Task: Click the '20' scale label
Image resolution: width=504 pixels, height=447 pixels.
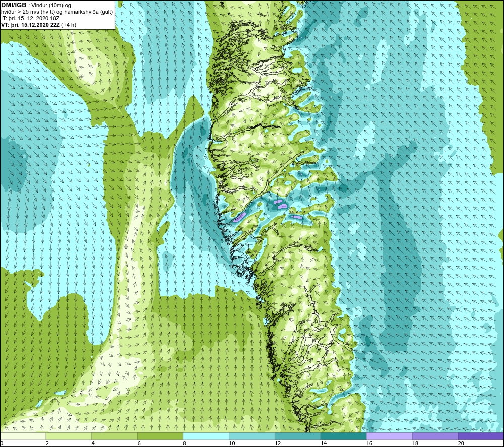Action: pos(461,443)
